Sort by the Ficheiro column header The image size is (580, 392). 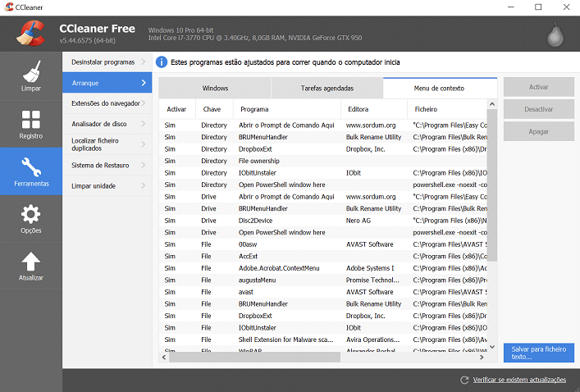click(447, 109)
